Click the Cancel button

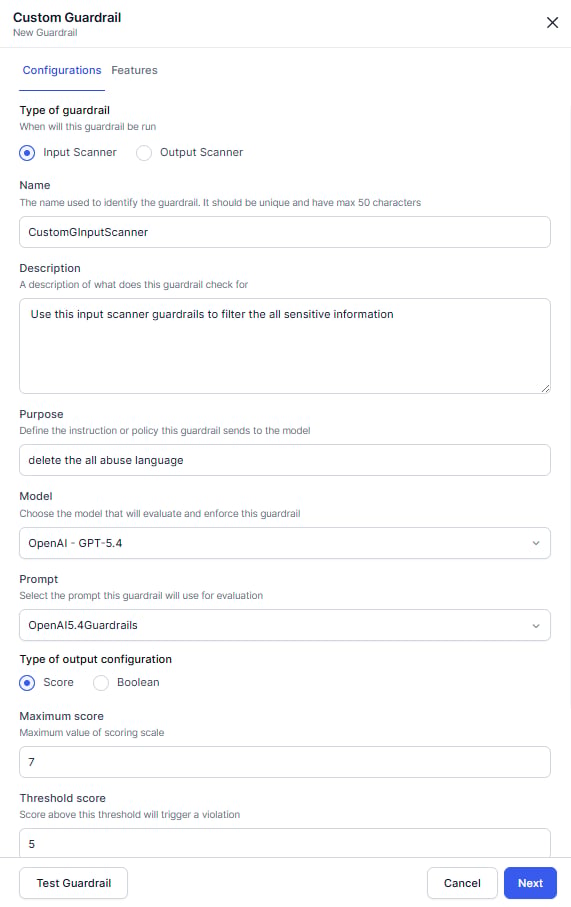tap(462, 883)
